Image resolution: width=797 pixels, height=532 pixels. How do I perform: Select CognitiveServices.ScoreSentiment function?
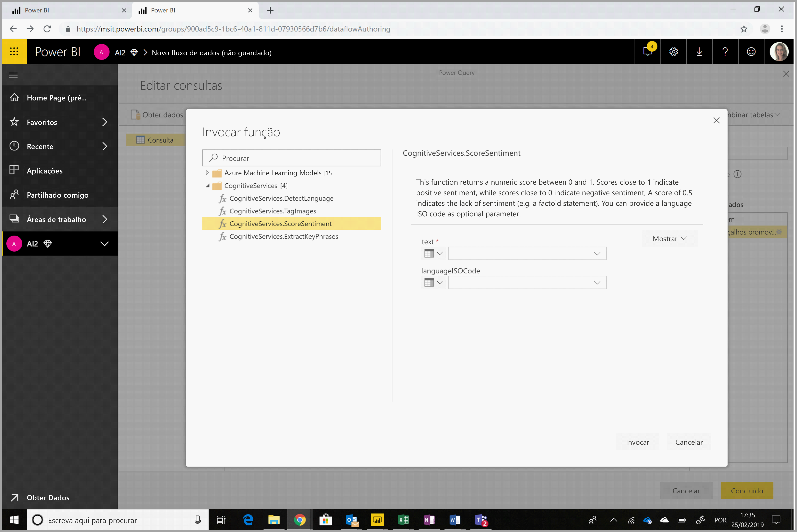tap(291, 223)
